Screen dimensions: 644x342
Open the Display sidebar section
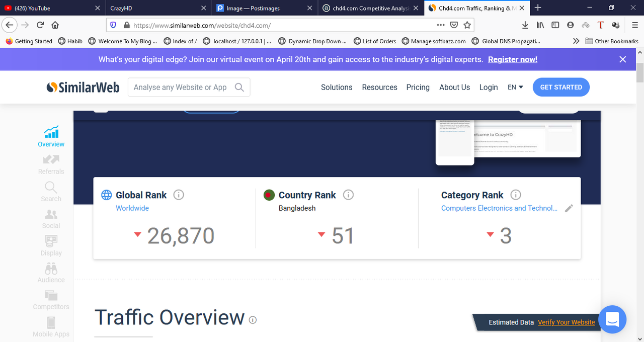pos(51,246)
